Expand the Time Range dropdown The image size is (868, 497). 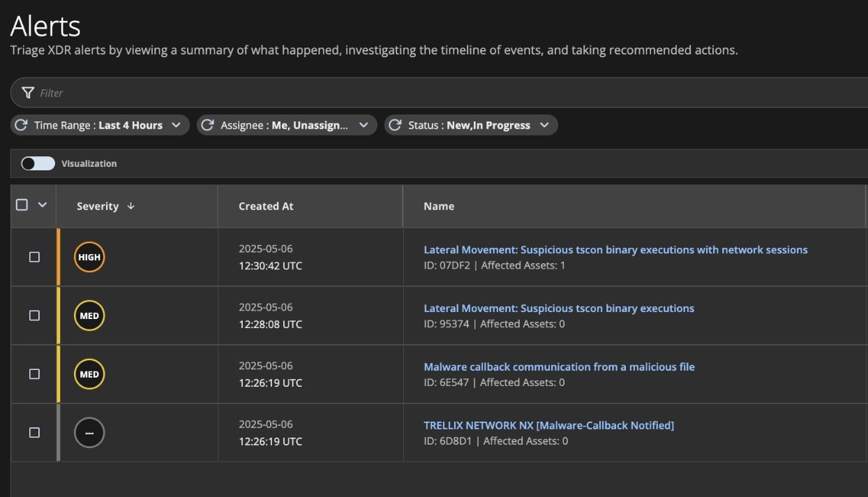coord(176,125)
